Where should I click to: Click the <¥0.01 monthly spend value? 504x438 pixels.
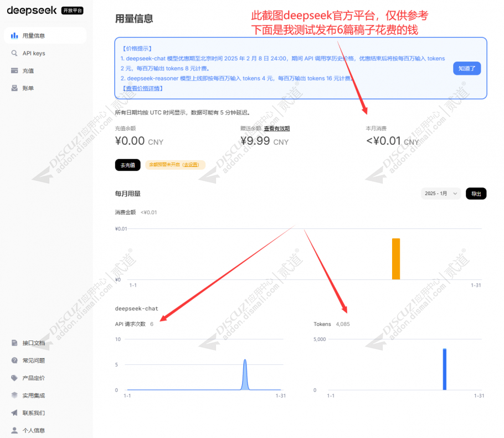coord(383,141)
